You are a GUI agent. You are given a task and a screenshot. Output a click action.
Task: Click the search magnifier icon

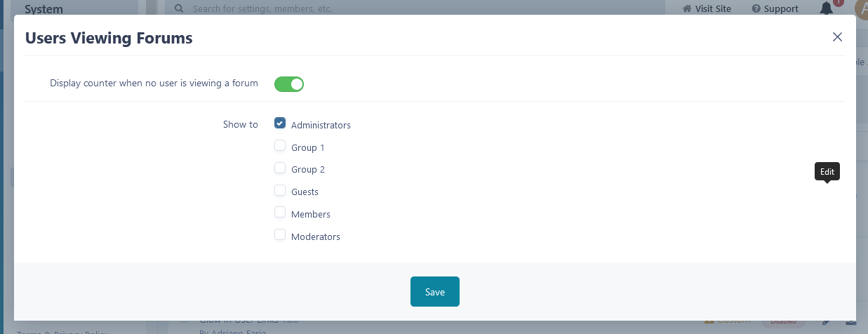click(179, 9)
